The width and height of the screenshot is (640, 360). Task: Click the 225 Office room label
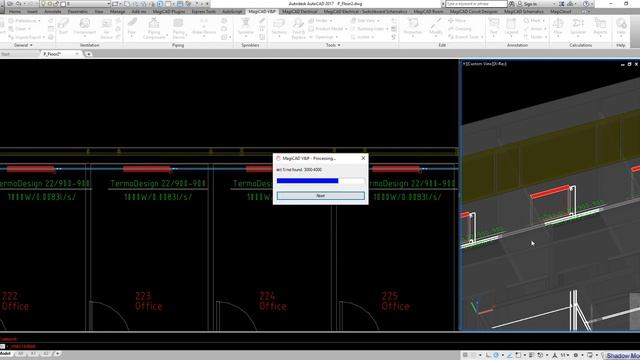pos(395,301)
